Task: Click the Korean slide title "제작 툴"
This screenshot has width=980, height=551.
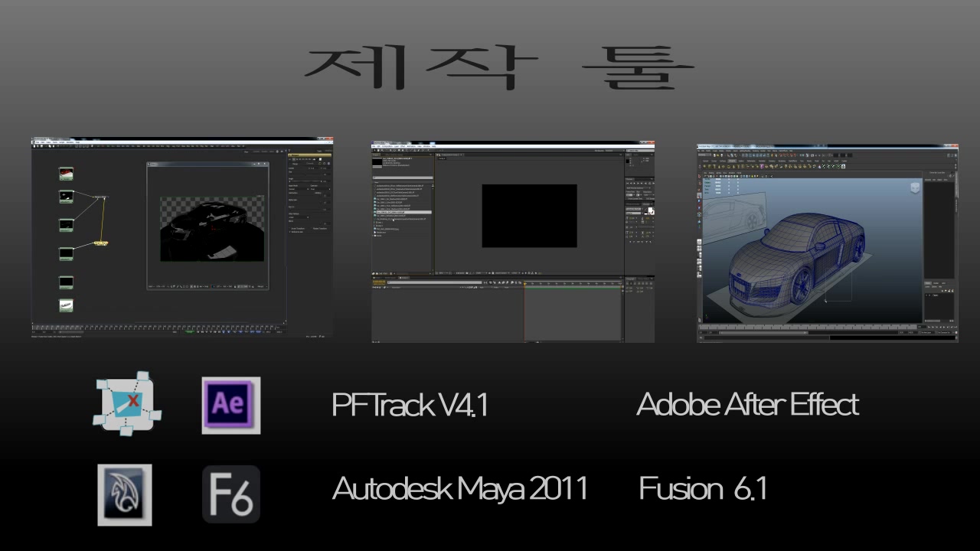Action: [x=499, y=67]
